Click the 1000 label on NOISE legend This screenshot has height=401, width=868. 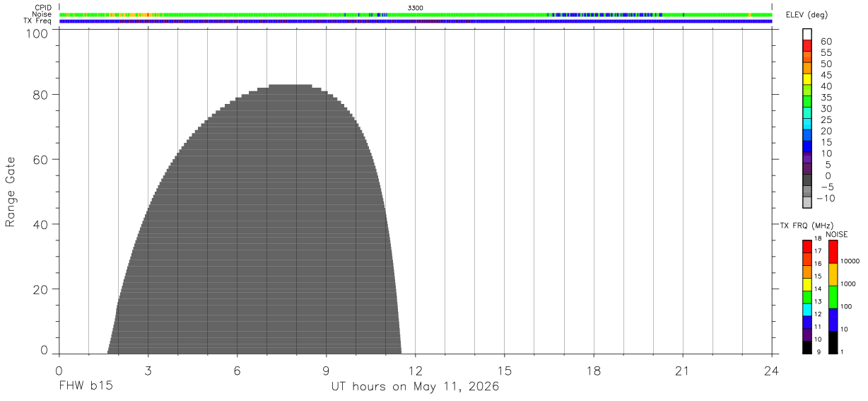click(848, 284)
